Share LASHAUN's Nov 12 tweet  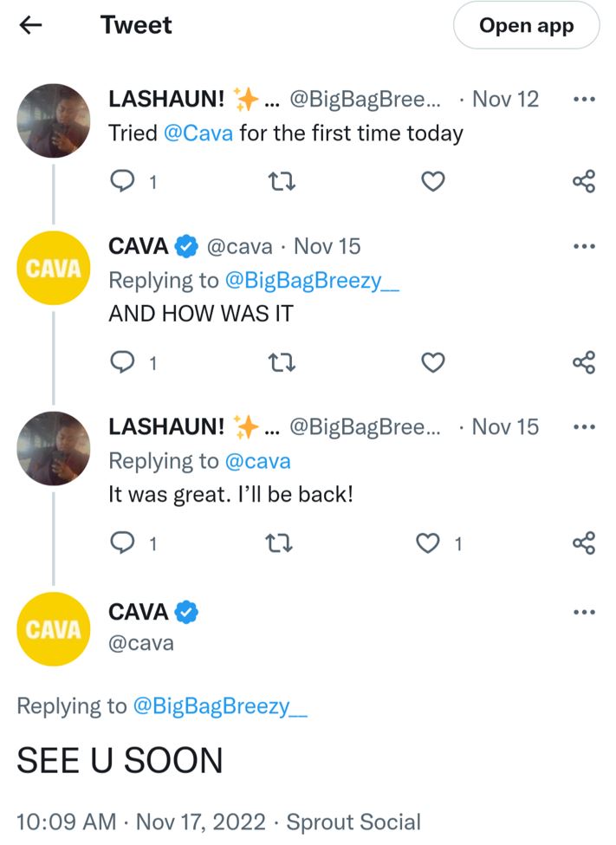584,182
